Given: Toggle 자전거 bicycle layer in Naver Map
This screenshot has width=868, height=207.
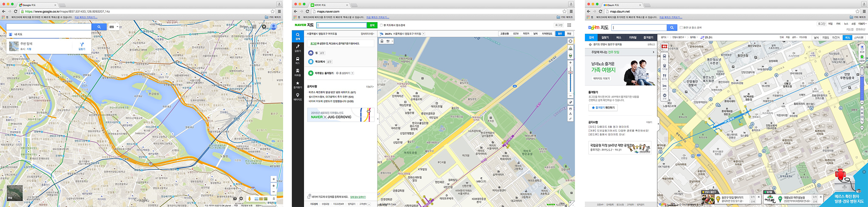Looking at the screenshot, I should tap(526, 34).
